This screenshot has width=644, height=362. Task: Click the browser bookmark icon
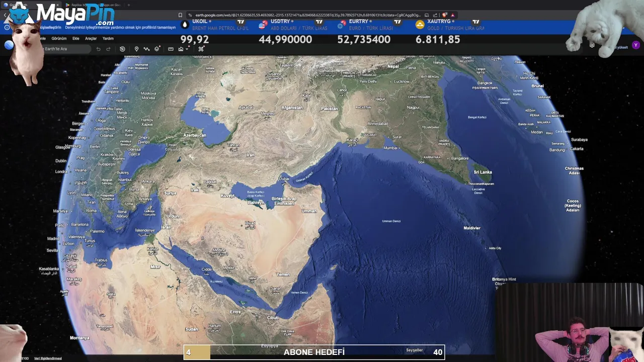[180, 15]
